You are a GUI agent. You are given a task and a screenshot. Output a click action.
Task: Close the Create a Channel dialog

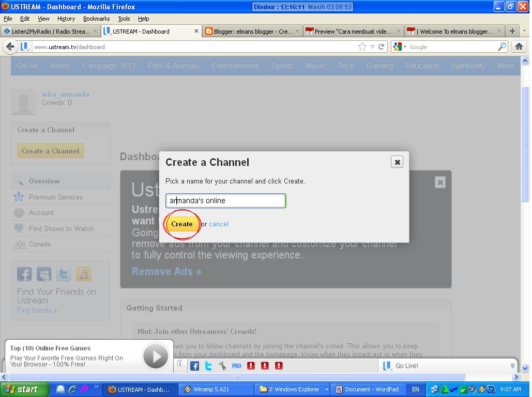coord(397,162)
